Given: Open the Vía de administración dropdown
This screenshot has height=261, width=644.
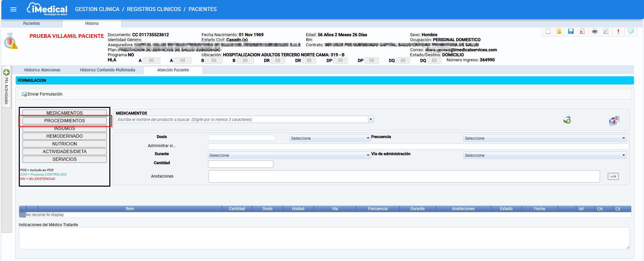Looking at the screenshot, I should 545,155.
